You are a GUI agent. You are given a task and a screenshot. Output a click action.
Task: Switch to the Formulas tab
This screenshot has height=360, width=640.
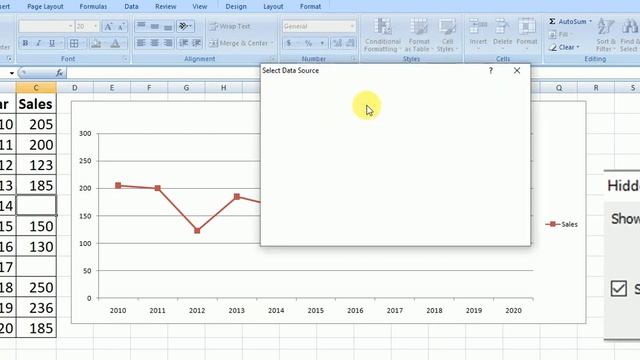pos(93,7)
